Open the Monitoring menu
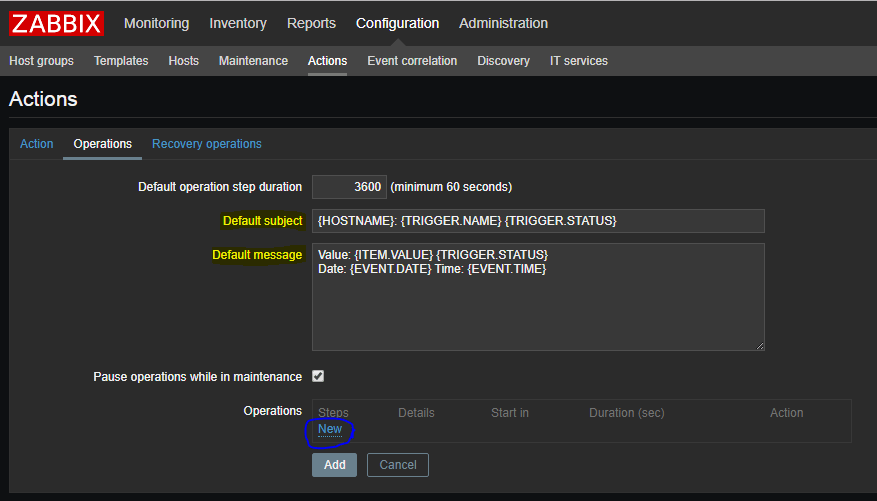The height and width of the screenshot is (501, 877). pyautogui.click(x=156, y=23)
